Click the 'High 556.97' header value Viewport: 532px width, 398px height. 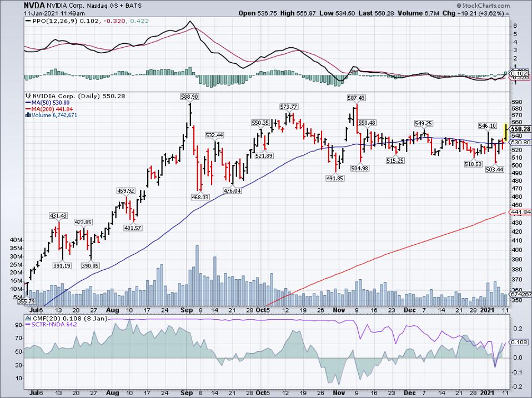click(298, 13)
